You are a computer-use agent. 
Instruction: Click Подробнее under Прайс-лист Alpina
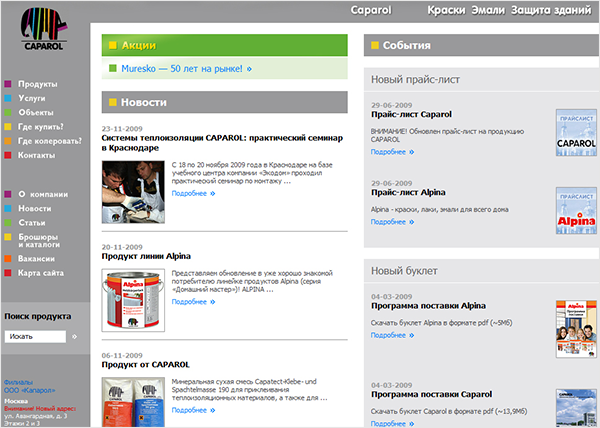[x=392, y=222]
